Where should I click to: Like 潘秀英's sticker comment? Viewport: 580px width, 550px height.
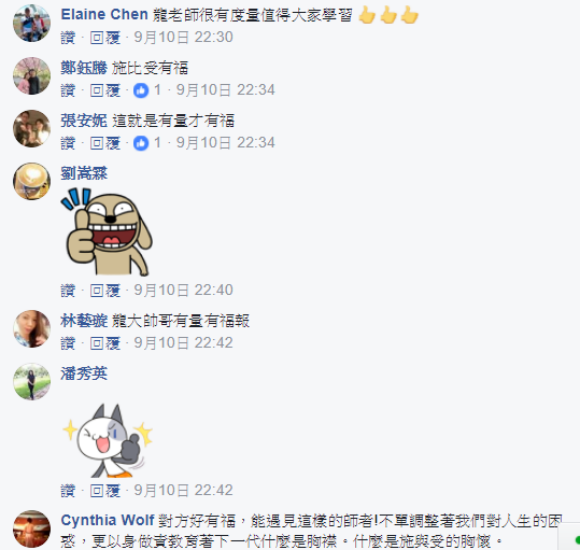(x=68, y=491)
